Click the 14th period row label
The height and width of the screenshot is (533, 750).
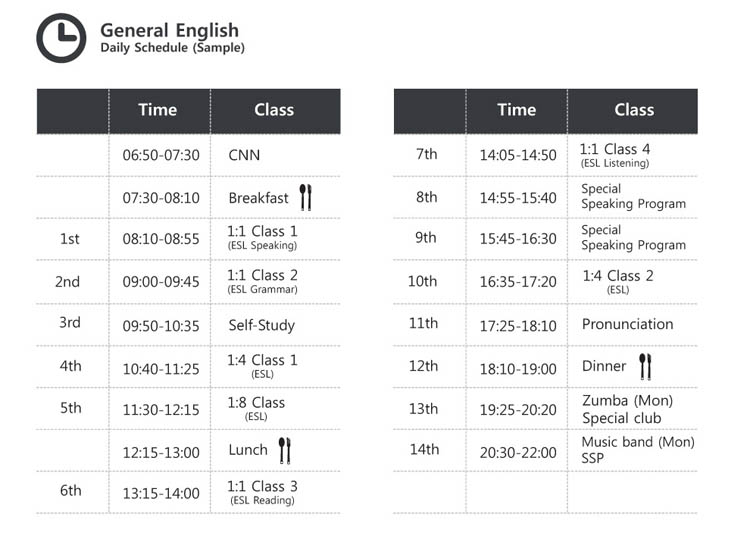[x=424, y=449]
